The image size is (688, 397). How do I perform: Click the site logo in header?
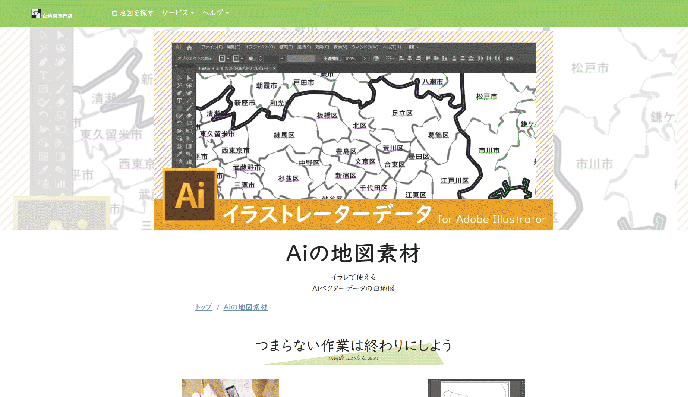pos(52,14)
